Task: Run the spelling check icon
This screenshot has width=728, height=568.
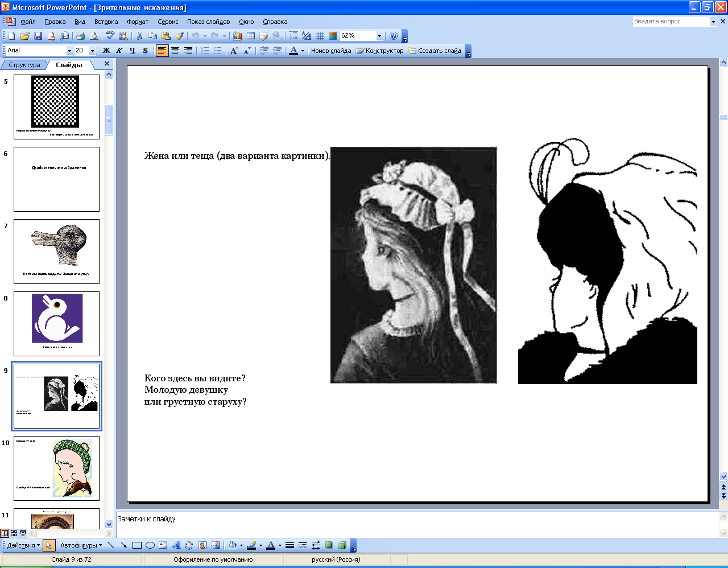Action: 110,36
